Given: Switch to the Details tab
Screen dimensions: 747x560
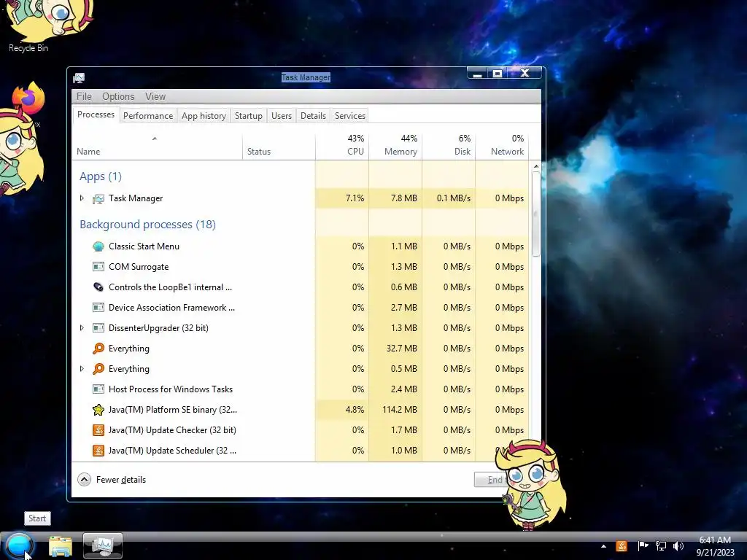Looking at the screenshot, I should (314, 116).
